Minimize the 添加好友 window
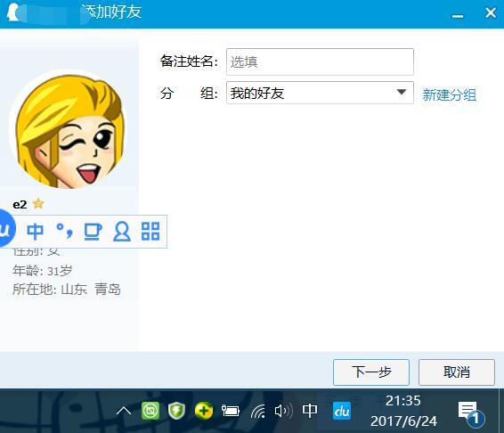The width and height of the screenshot is (504, 433). [458, 15]
